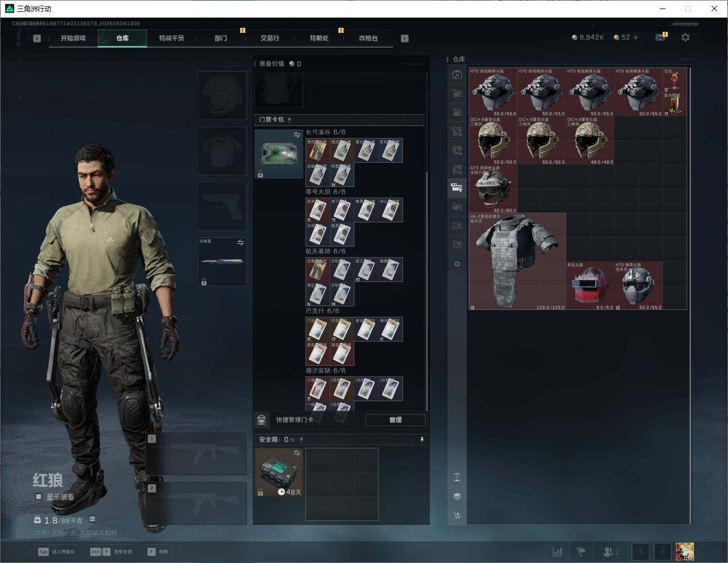
Task: Open the weight details list icon
Action: point(92,519)
